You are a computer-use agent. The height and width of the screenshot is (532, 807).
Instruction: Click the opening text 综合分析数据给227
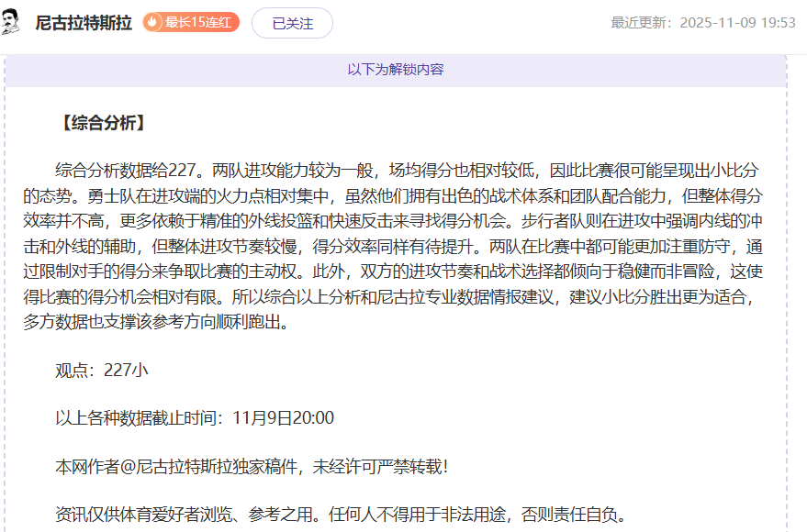pyautogui.click(x=126, y=171)
